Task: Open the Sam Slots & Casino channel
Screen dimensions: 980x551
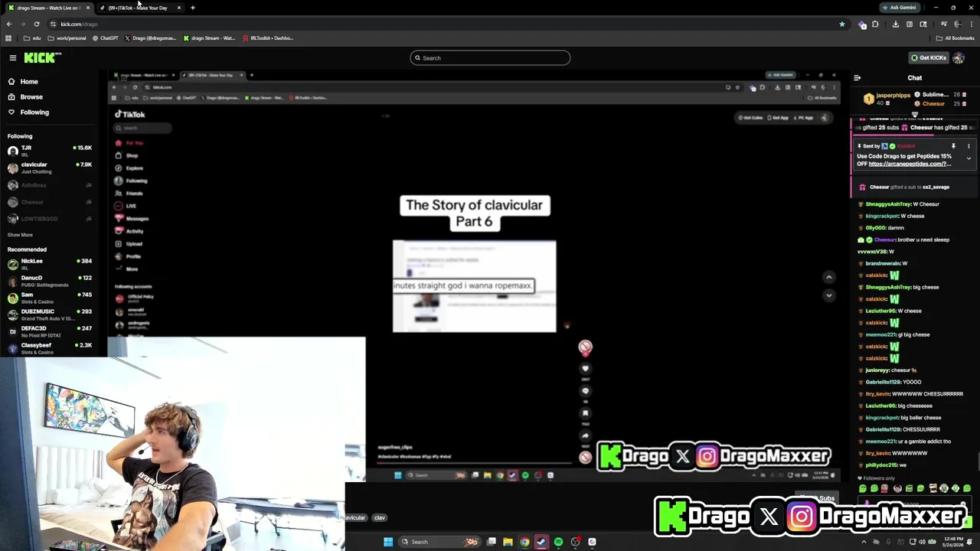Action: point(49,298)
